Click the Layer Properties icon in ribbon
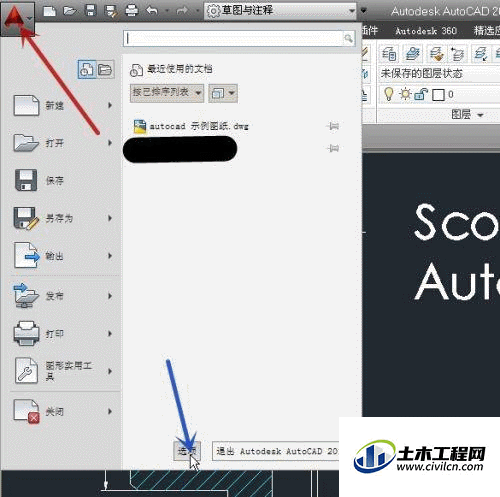Screen dimensions: 500x497 pyautogui.click(x=389, y=53)
